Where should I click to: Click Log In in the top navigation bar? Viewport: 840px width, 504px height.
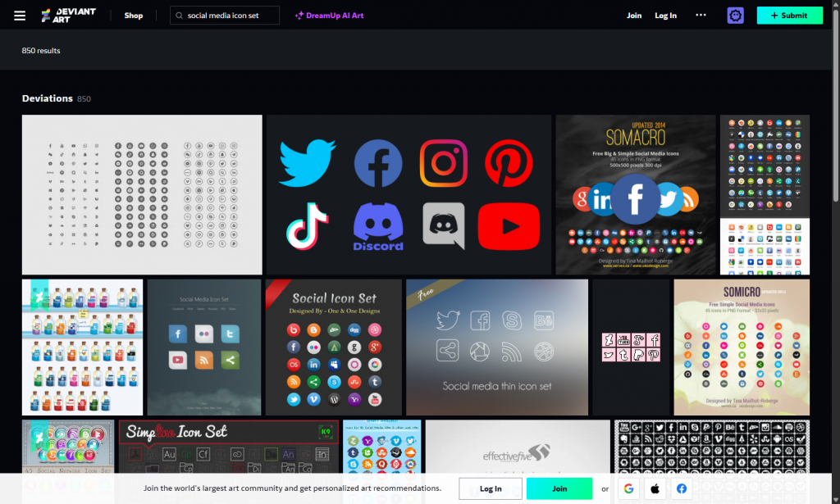(665, 16)
